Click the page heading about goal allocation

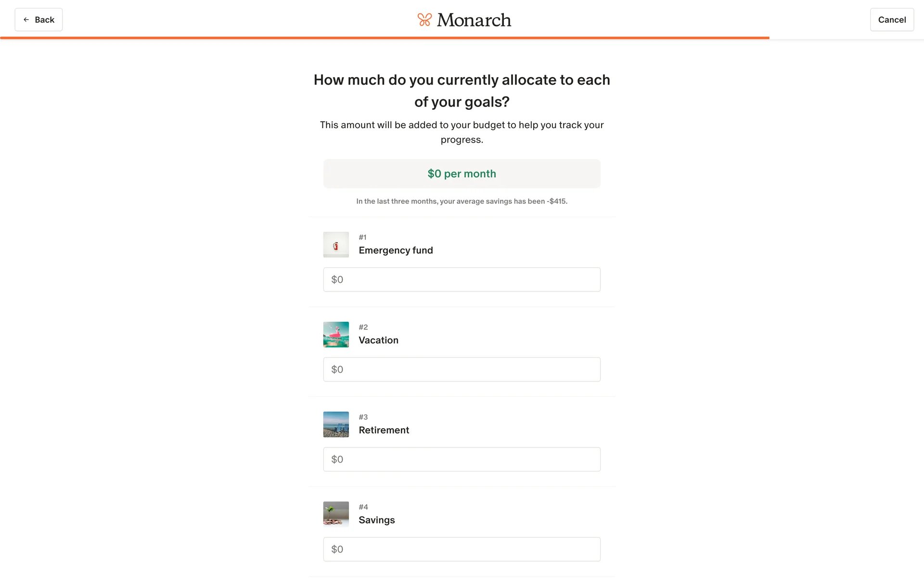[x=462, y=91]
